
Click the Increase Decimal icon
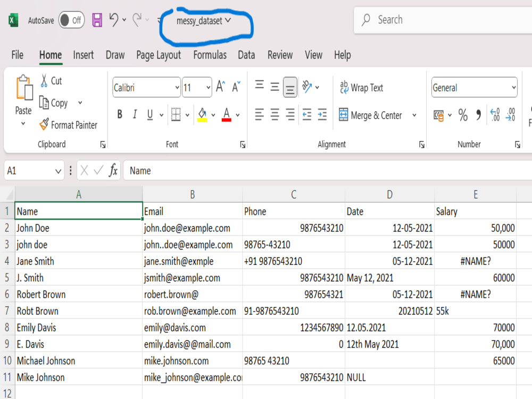point(495,115)
